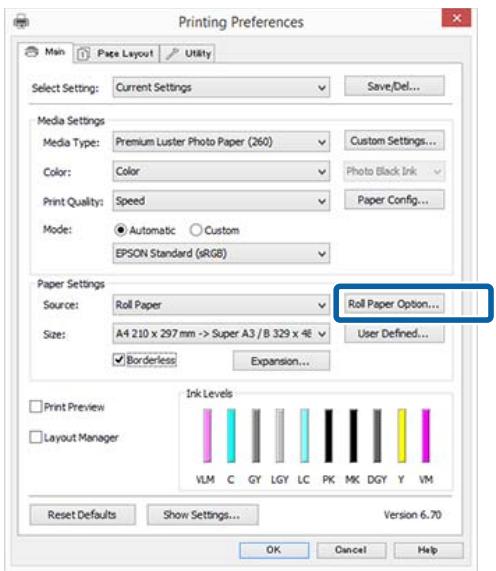This screenshot has width=496, height=571.
Task: Open the Media Type dropdown
Action: tap(221, 142)
